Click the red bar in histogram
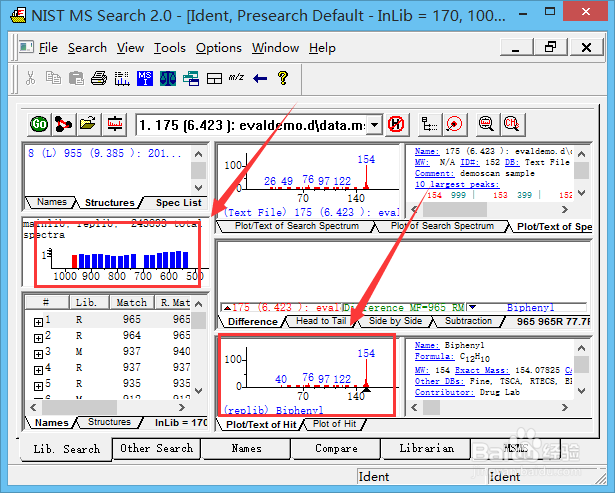This screenshot has width=615, height=493. point(75,261)
